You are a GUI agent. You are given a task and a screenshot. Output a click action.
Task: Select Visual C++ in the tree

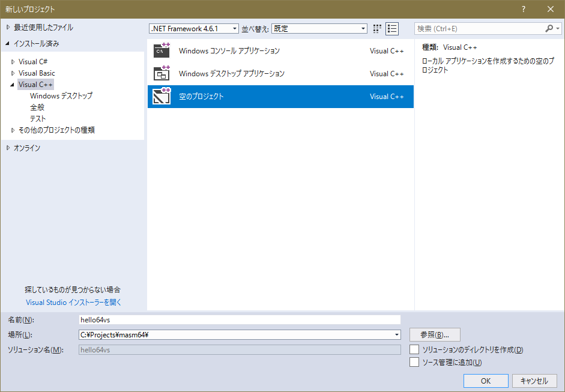coord(35,85)
